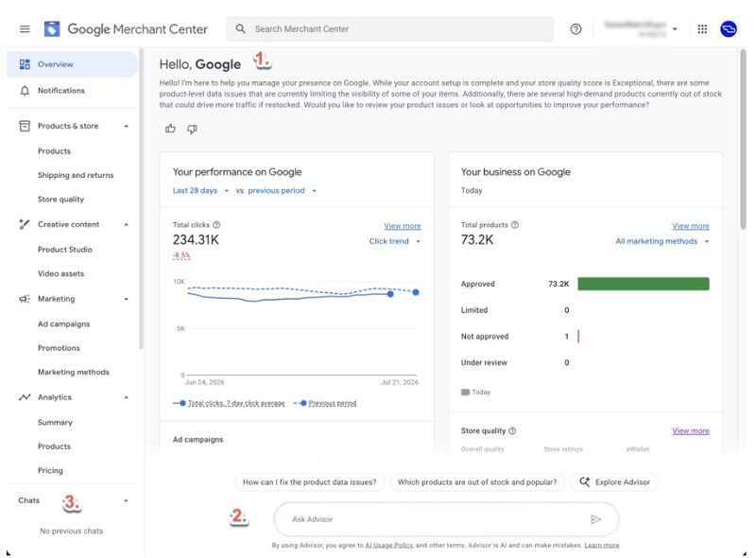The image size is (756, 558).
Task: Click Total clicks info help icon
Action: click(216, 224)
